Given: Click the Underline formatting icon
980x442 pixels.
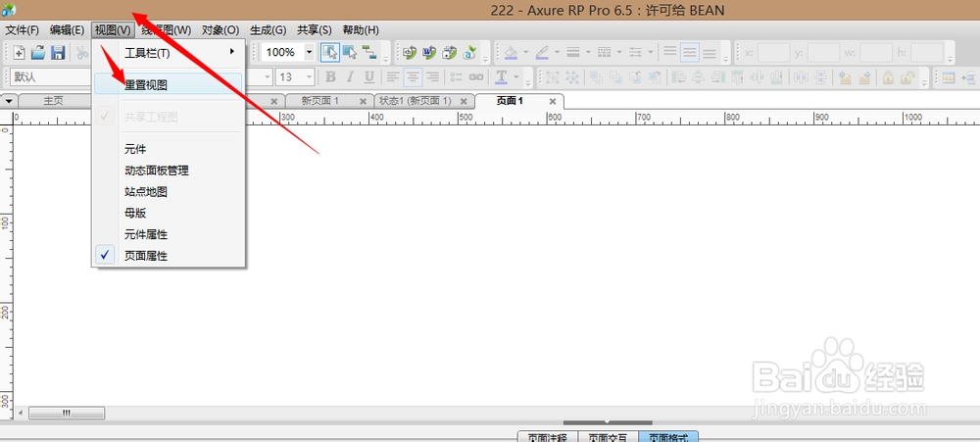Looking at the screenshot, I should click(369, 76).
